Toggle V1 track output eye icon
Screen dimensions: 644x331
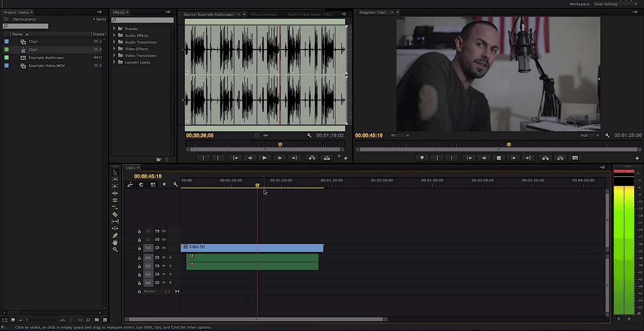click(164, 248)
